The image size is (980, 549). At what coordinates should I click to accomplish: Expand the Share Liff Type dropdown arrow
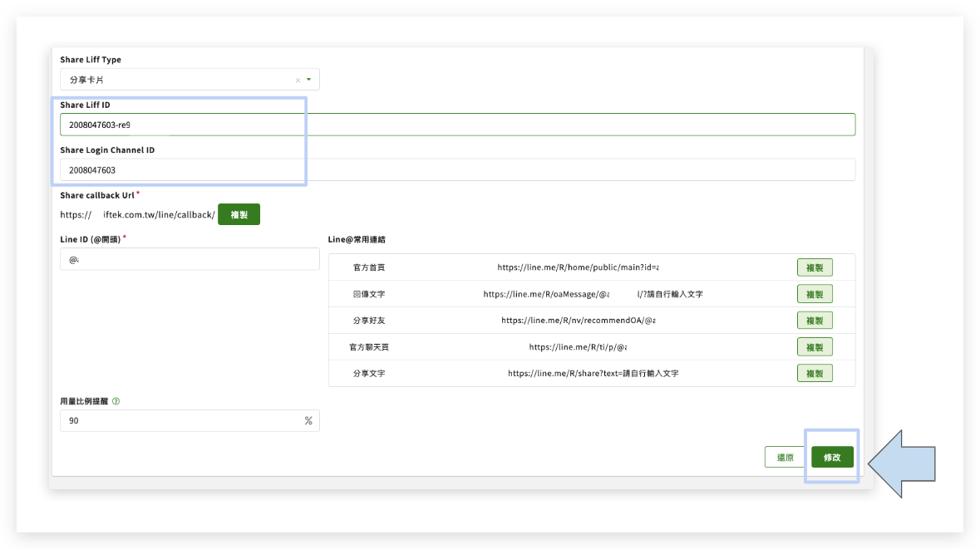click(x=309, y=81)
